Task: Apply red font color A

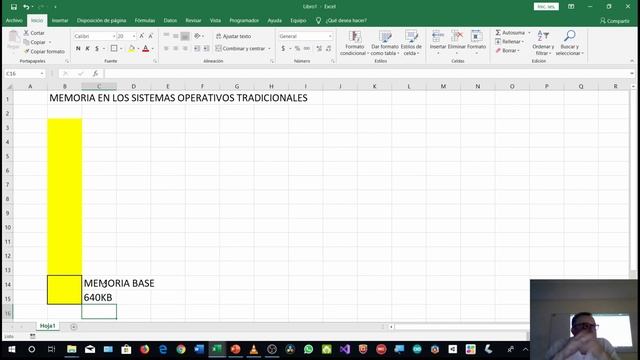Action: click(146, 49)
